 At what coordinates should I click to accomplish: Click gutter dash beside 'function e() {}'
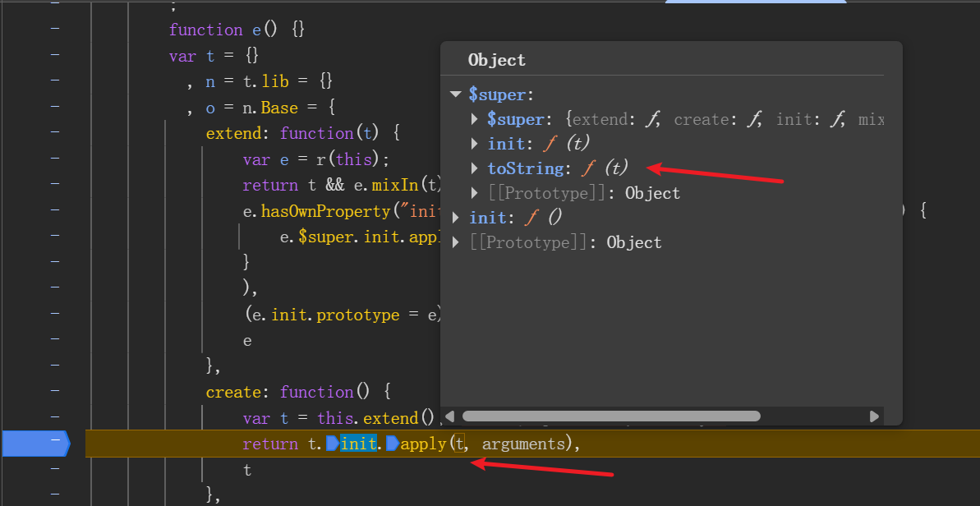55,29
